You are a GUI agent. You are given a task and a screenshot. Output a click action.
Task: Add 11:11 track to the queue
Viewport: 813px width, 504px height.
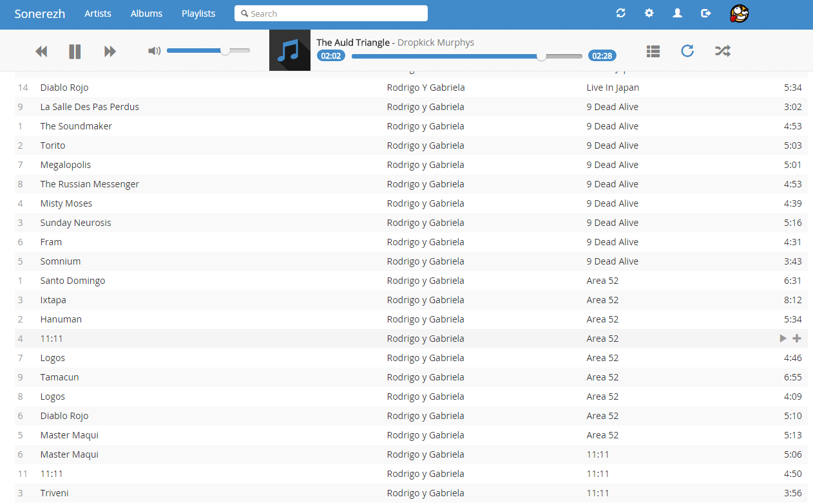pos(797,339)
